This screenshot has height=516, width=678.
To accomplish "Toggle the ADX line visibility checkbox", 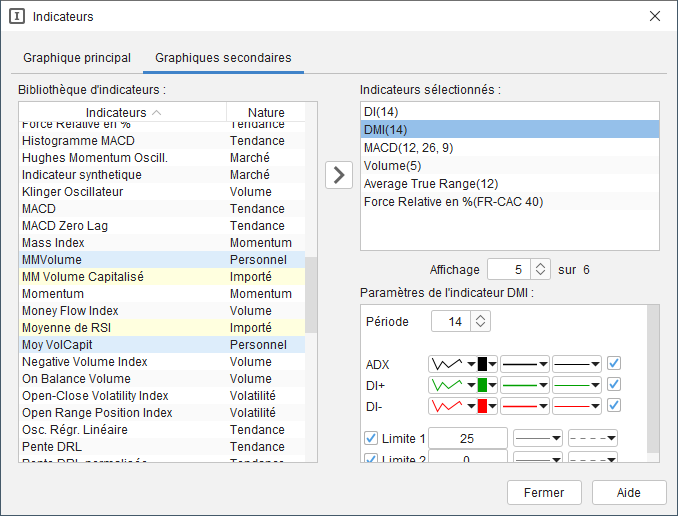I will point(614,364).
